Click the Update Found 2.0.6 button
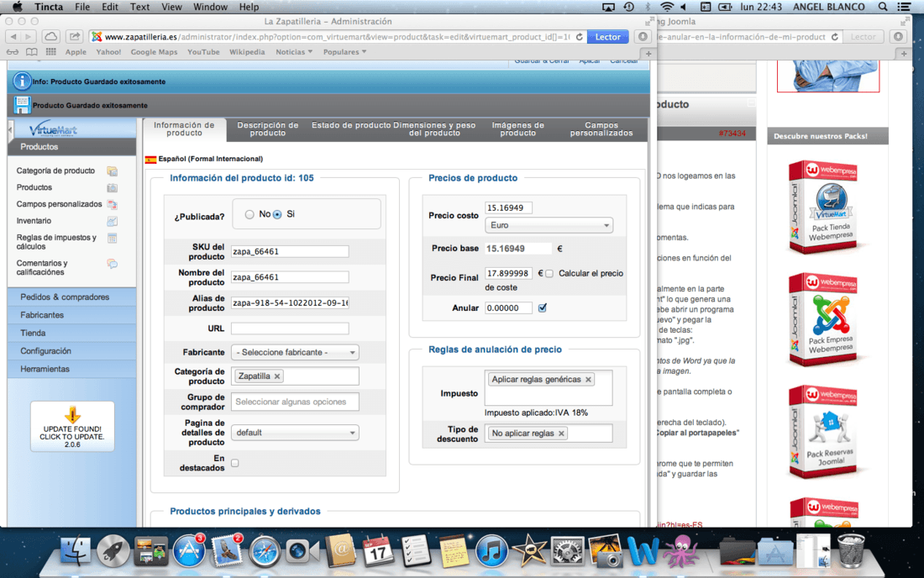The image size is (924, 578). pos(72,427)
